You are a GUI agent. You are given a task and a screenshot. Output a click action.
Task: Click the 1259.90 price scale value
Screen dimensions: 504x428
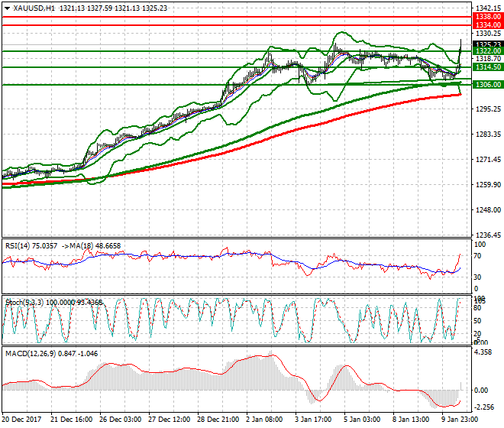coord(488,185)
